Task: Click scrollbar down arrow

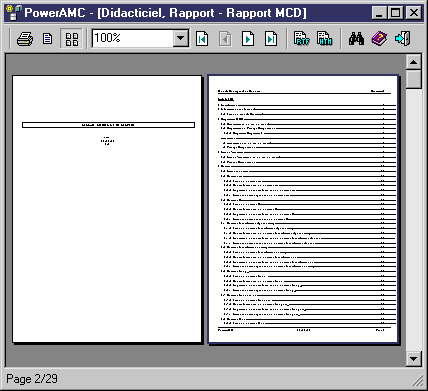Action: point(414,359)
